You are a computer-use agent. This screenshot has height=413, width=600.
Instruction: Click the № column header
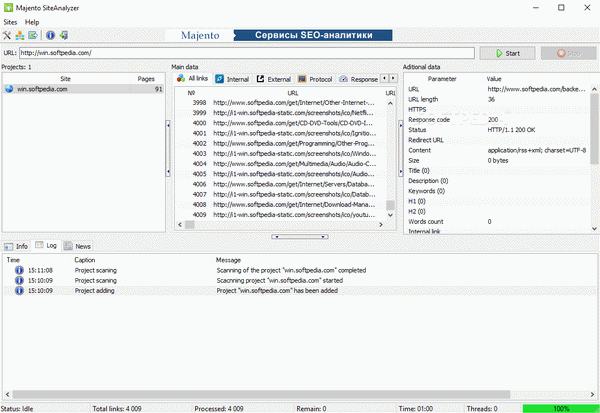pos(191,93)
